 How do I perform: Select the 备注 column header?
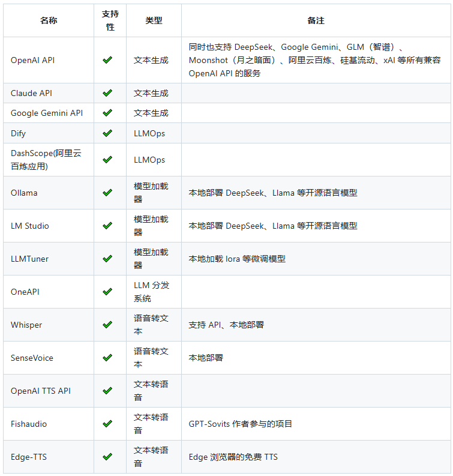[316, 20]
